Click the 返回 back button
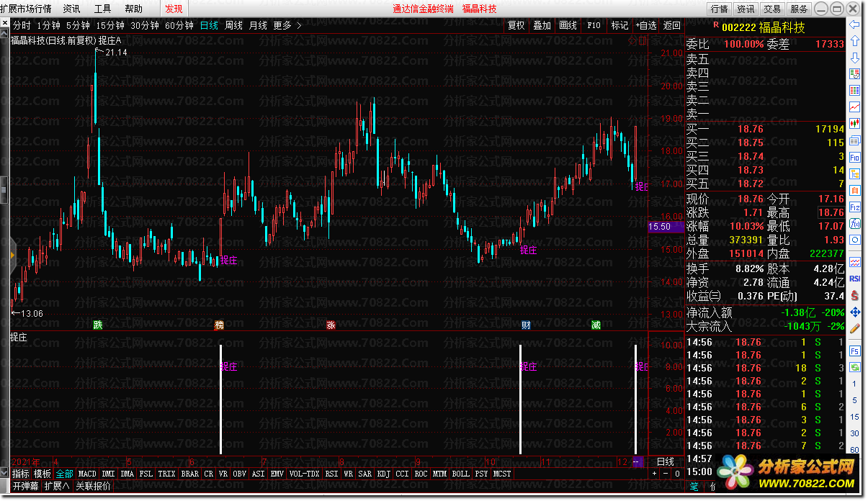868x501 pixels. point(671,25)
